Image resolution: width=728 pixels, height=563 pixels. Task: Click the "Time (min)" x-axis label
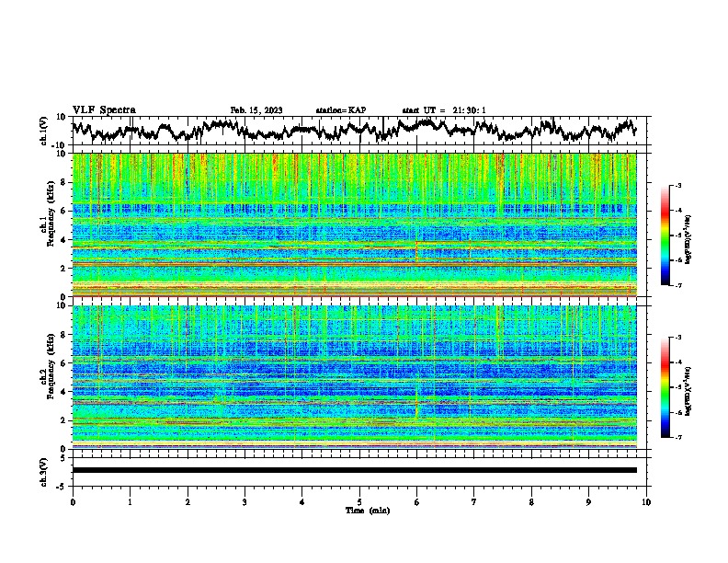point(368,511)
